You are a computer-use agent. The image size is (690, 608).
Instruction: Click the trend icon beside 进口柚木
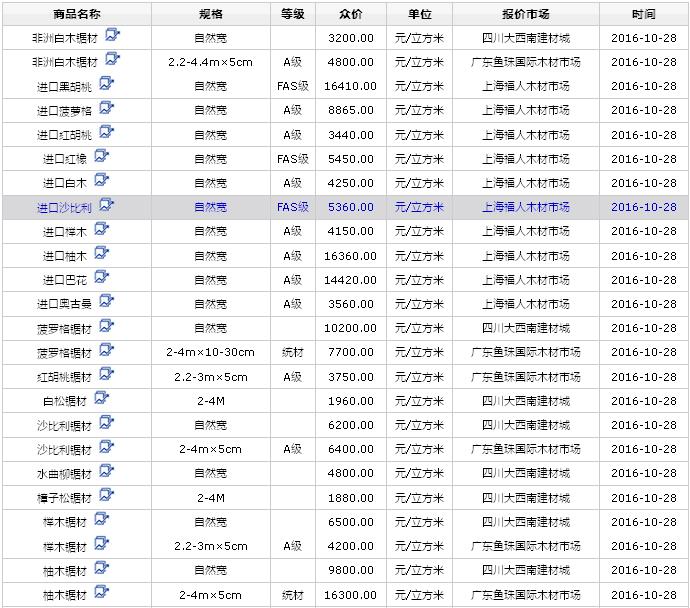101,253
